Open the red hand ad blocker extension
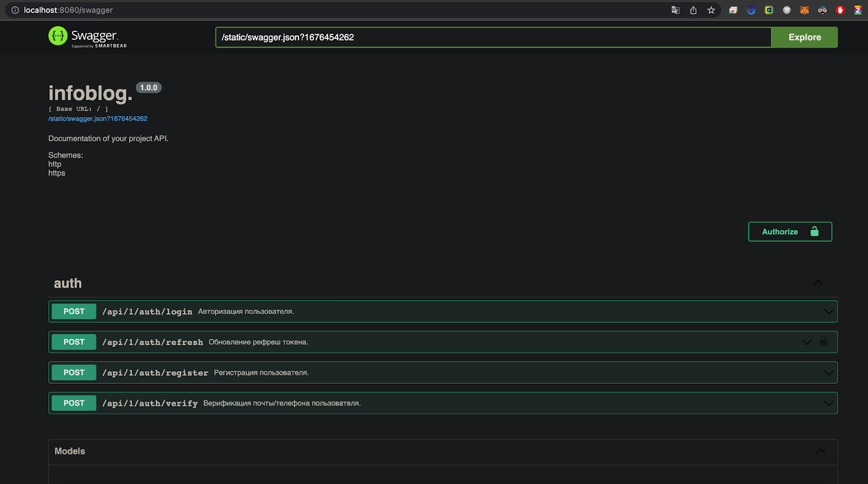The width and height of the screenshot is (868, 484). point(840,10)
